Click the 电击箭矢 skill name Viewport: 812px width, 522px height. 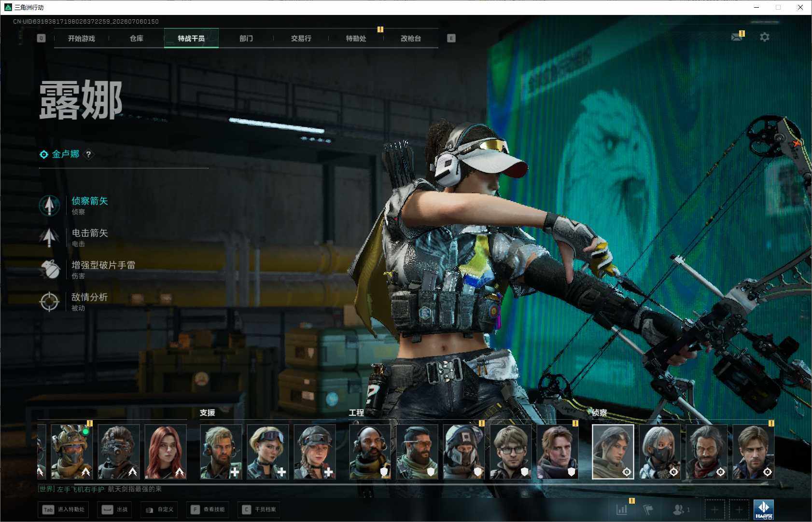(x=90, y=233)
